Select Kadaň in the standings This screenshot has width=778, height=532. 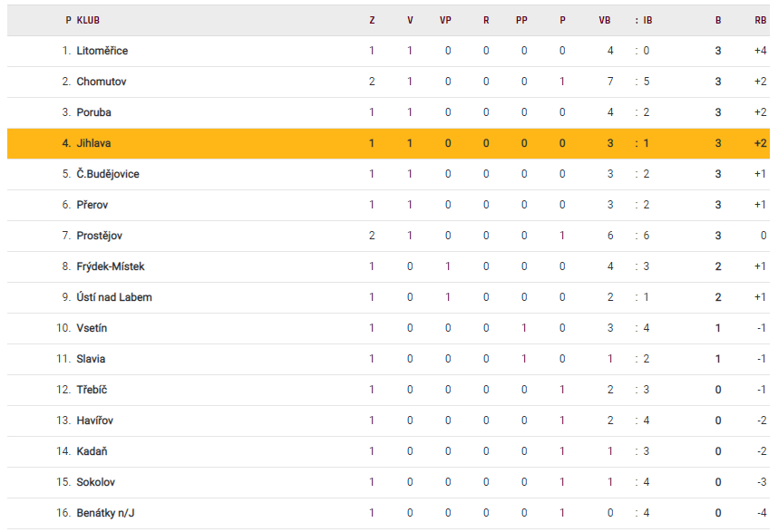tap(92, 451)
